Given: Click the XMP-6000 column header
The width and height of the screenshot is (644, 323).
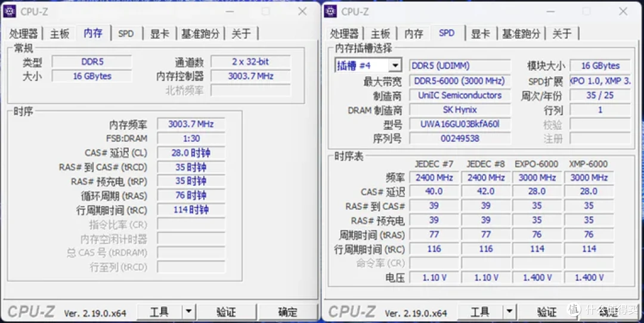Looking at the screenshot, I should tap(589, 164).
